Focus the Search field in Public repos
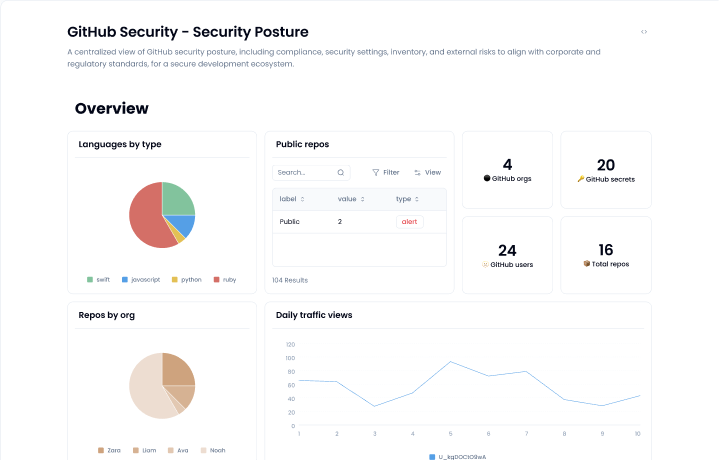719x460 pixels. tap(305, 172)
